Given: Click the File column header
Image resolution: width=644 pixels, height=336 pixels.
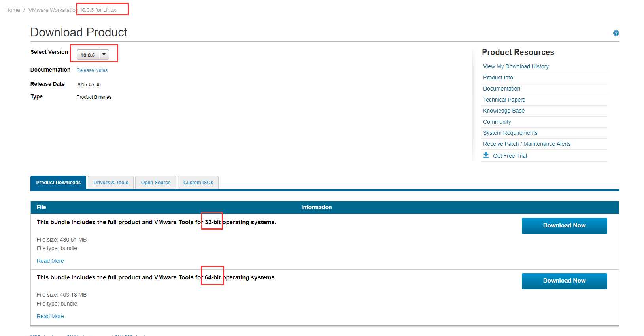Looking at the screenshot, I should coord(41,207).
